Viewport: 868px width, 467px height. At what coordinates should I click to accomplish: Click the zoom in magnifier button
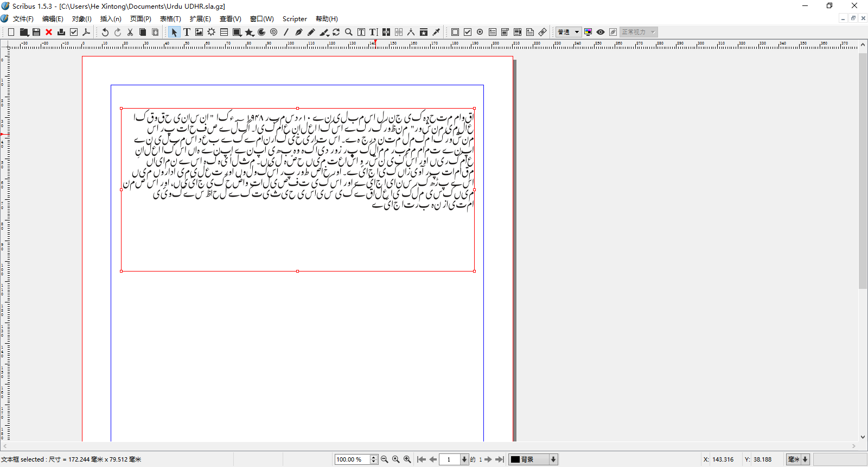click(407, 459)
